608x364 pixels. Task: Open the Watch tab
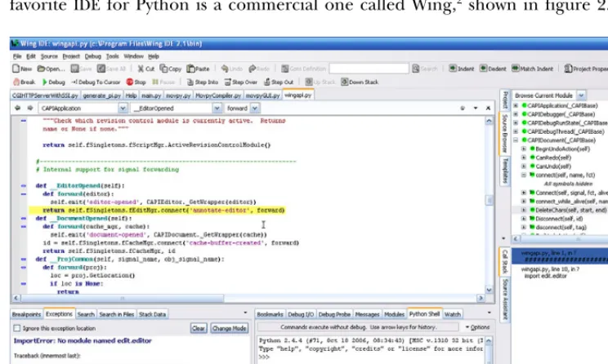click(x=453, y=314)
